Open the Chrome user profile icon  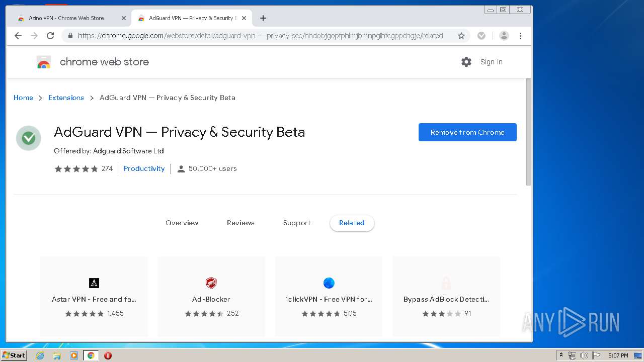tap(504, 36)
